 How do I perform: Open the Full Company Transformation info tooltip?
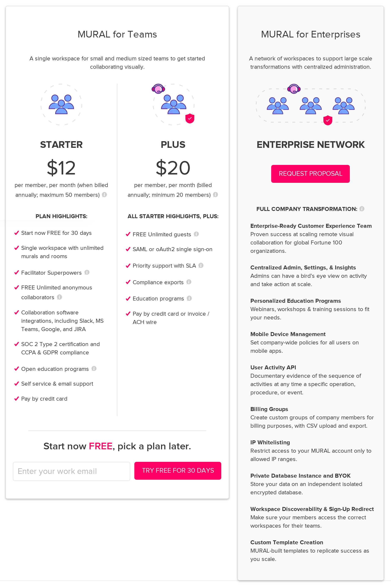[x=362, y=209]
